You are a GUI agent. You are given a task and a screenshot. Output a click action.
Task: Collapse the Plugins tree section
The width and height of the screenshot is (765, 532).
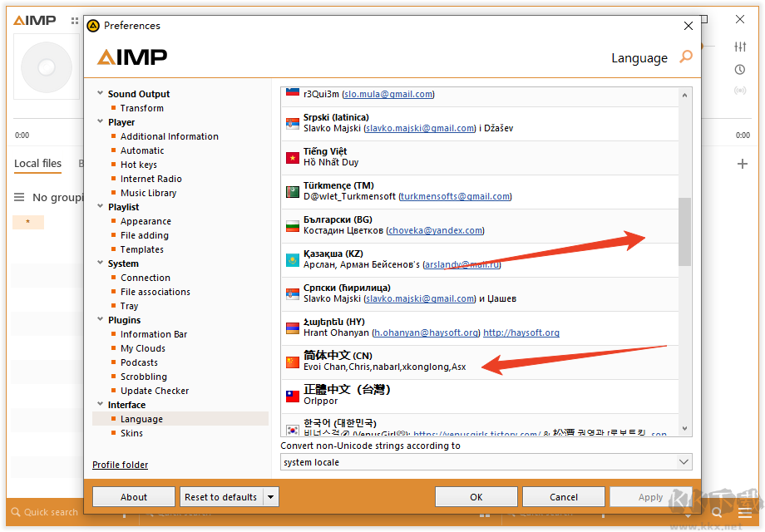pyautogui.click(x=101, y=320)
